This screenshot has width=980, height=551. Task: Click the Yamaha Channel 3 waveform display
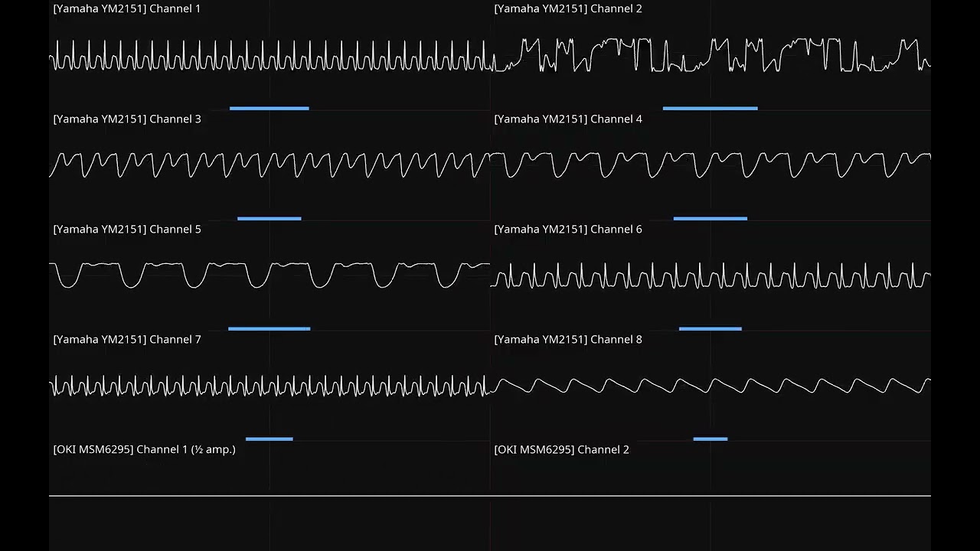point(269,165)
